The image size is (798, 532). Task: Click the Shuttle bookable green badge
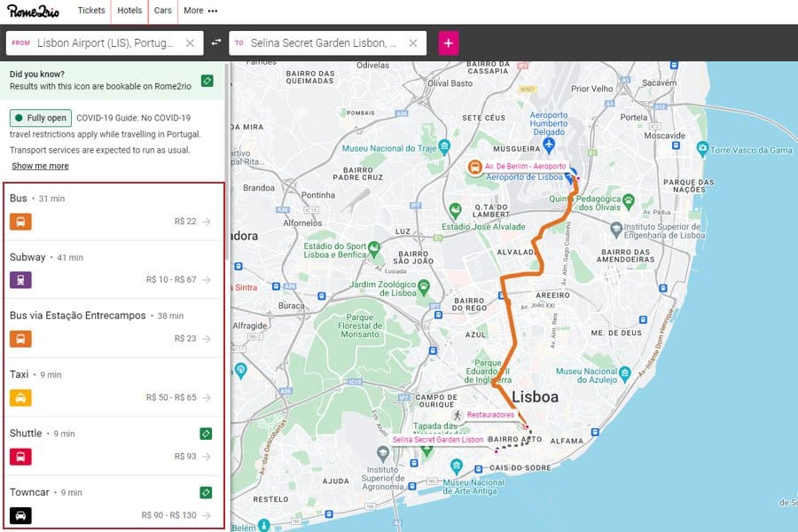[206, 434]
